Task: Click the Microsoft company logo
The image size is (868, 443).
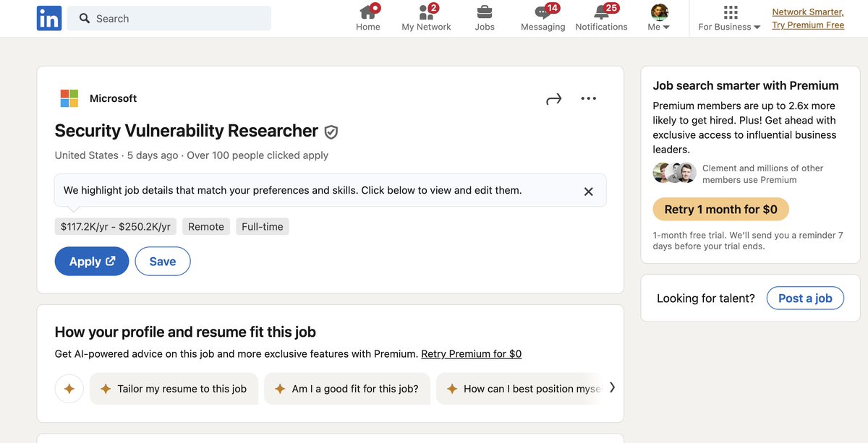Action: click(x=69, y=98)
